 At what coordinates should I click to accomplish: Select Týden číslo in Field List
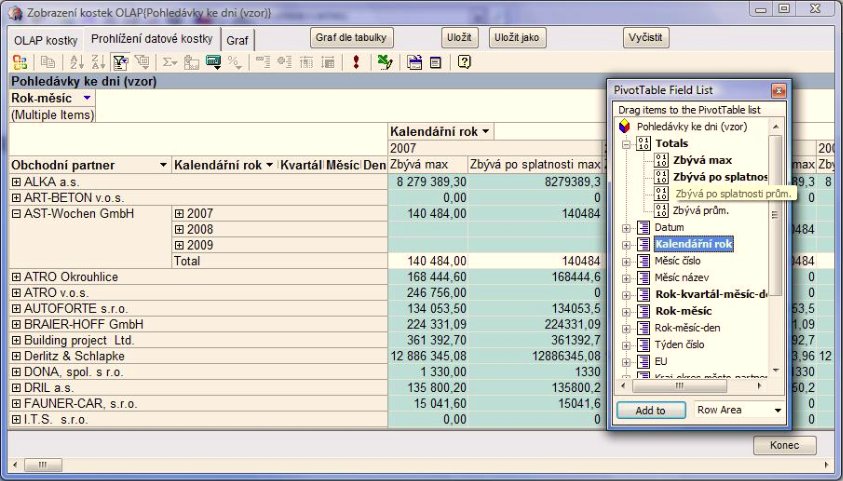tap(679, 344)
